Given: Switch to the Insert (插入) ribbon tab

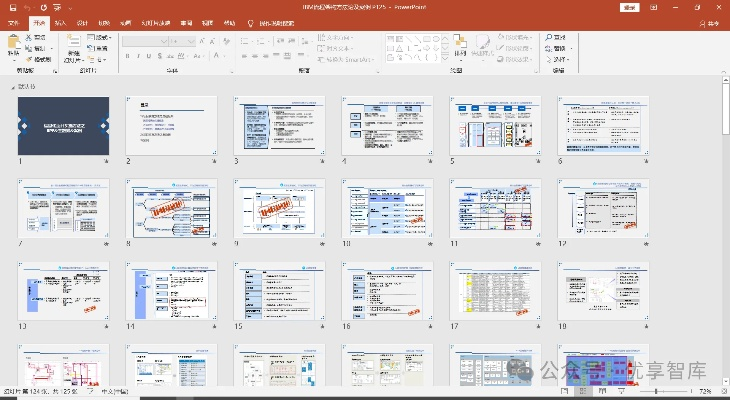Looking at the screenshot, I should (x=61, y=22).
